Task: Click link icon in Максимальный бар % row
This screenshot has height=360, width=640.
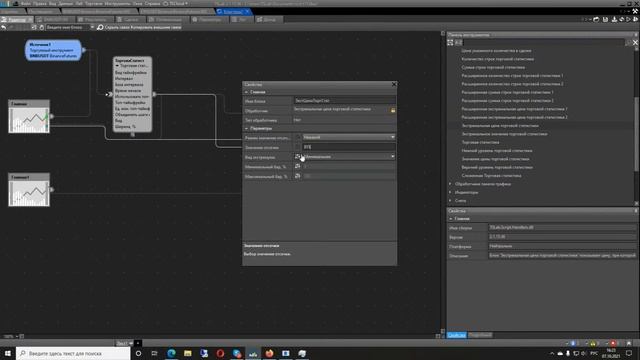Action: pos(298,176)
